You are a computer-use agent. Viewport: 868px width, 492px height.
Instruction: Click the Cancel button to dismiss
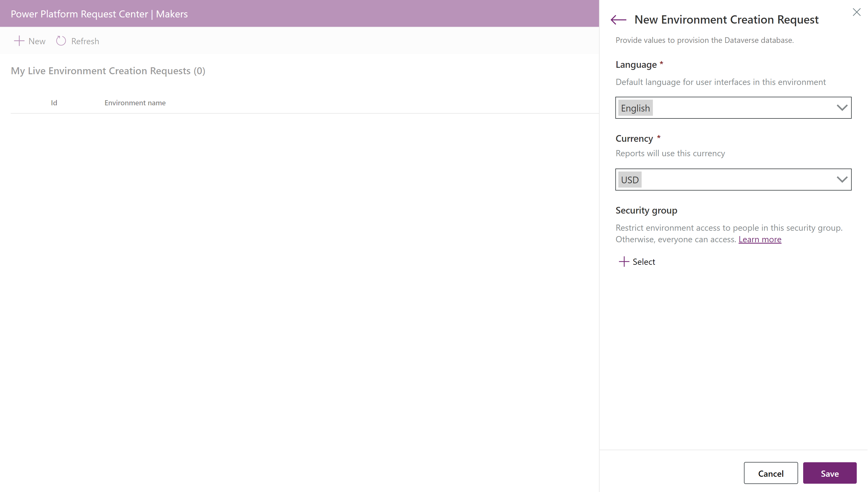[x=771, y=473]
